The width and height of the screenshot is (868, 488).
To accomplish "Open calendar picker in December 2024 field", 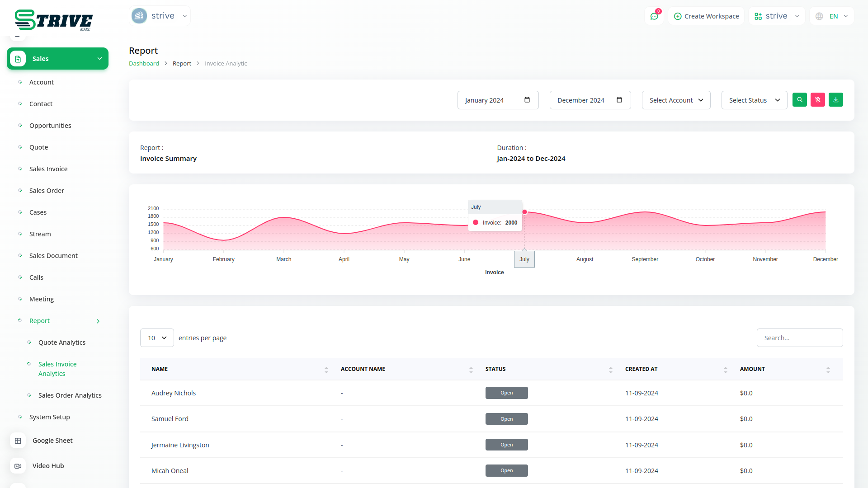I will pos(619,100).
